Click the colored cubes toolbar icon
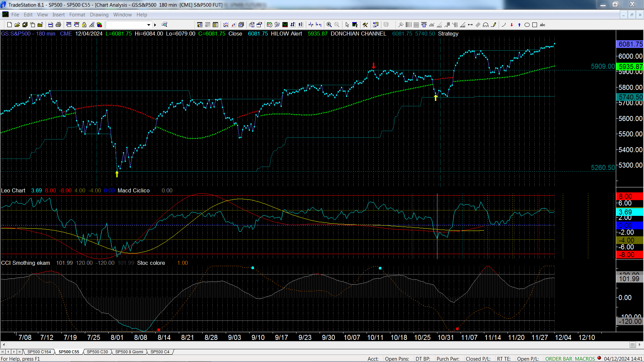 pyautogui.click(x=100, y=25)
